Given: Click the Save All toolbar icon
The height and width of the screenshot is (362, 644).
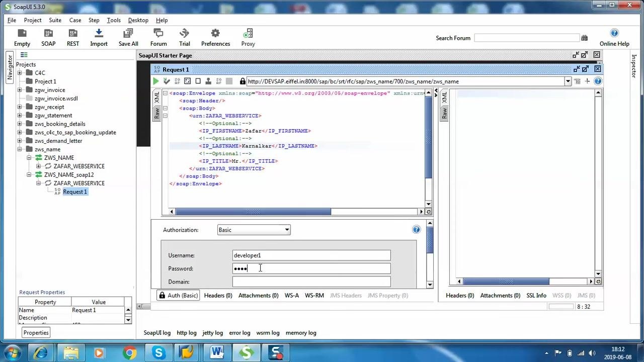Looking at the screenshot, I should [x=128, y=38].
